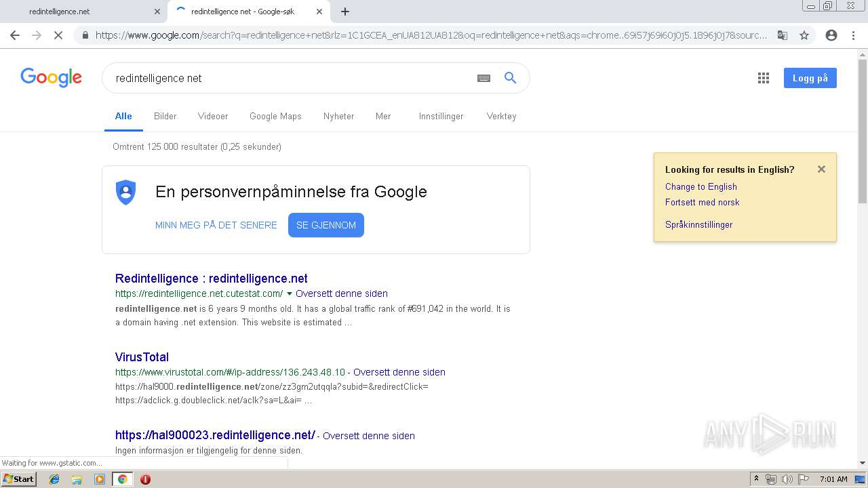Open the Chrome three-dot menu

pyautogui.click(x=853, y=35)
